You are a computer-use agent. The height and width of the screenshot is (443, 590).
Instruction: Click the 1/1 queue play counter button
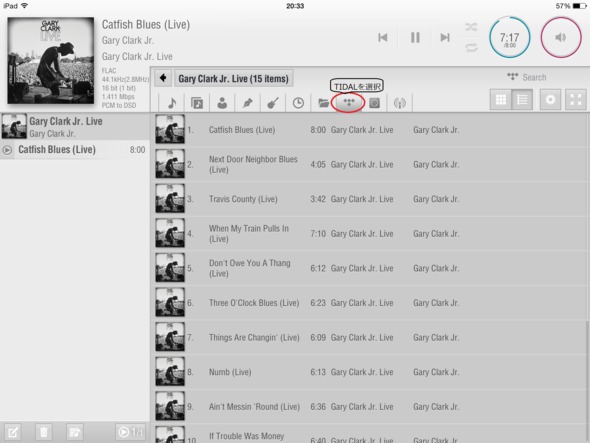130,432
